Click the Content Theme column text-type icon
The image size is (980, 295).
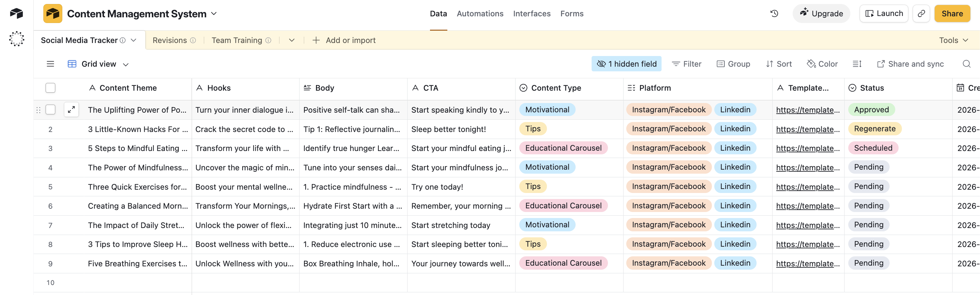point(92,88)
